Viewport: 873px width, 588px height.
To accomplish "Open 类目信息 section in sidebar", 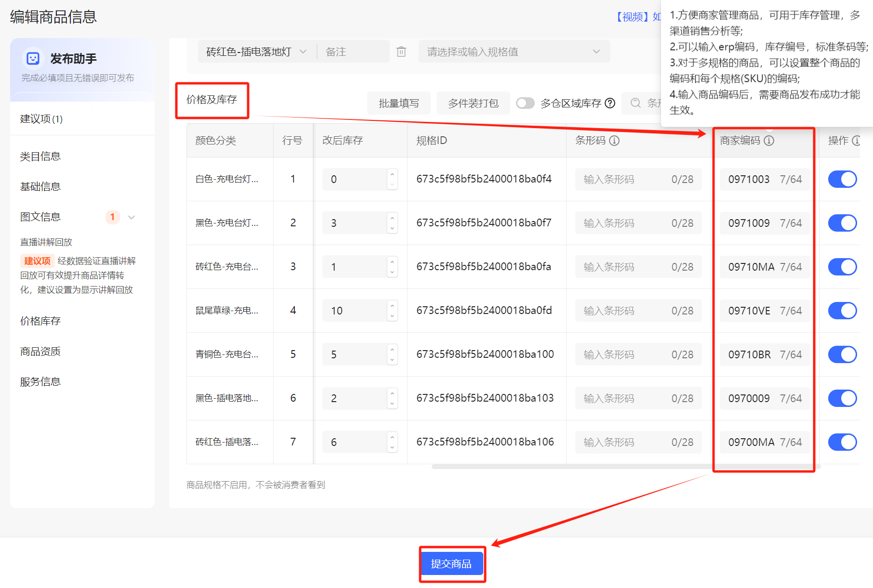I will coord(40,157).
